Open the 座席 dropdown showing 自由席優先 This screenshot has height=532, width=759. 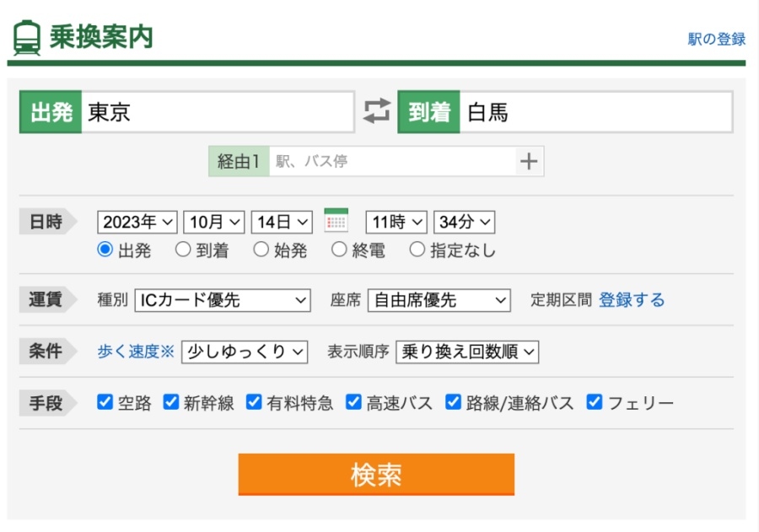439,300
